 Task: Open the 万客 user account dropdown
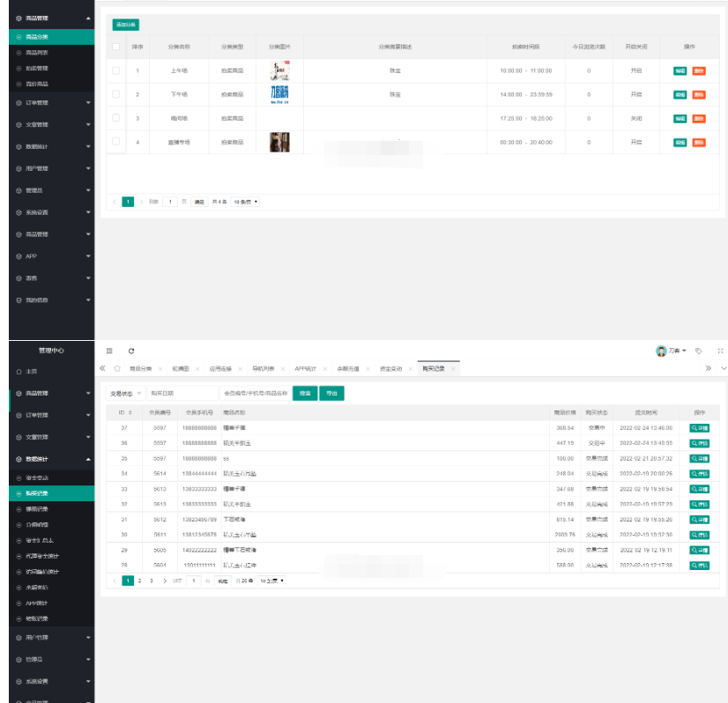point(672,351)
